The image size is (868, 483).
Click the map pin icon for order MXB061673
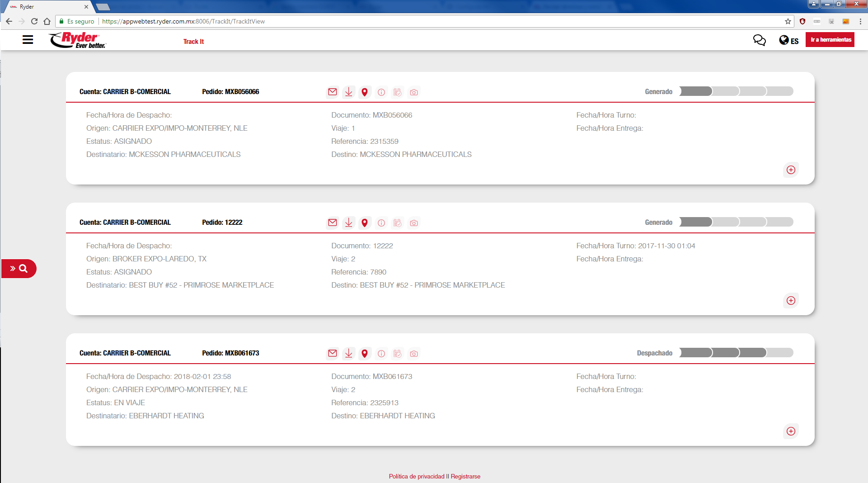point(365,353)
